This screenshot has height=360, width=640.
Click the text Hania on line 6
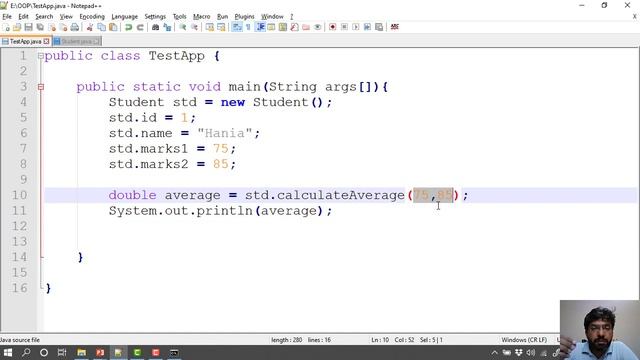click(224, 133)
